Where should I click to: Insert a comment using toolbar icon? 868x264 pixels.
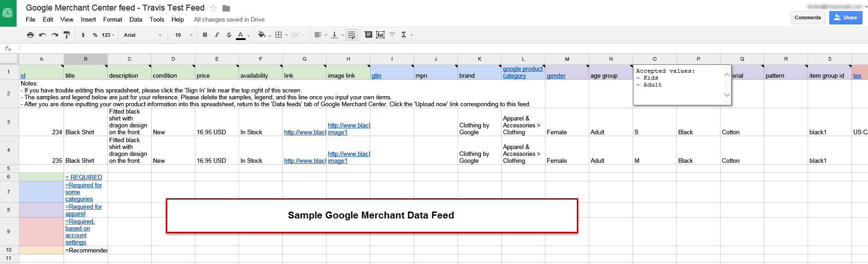pos(368,35)
